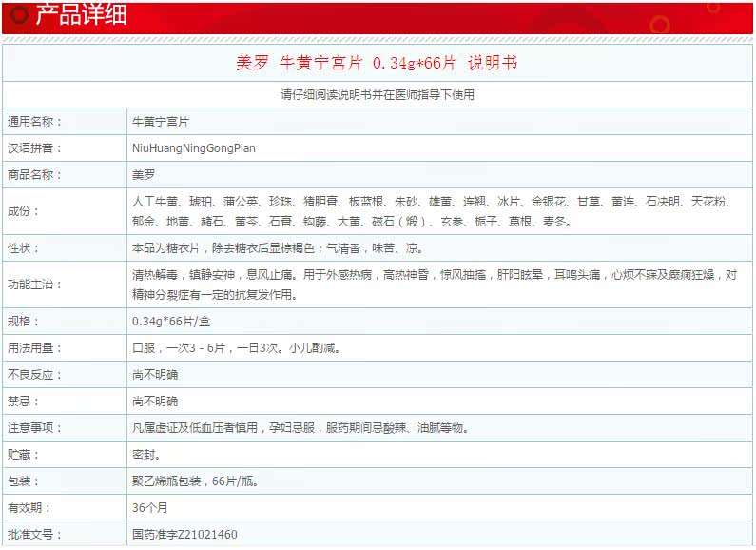Select the value 美罗 in 商品名称 row
756x550 pixels.
click(144, 175)
